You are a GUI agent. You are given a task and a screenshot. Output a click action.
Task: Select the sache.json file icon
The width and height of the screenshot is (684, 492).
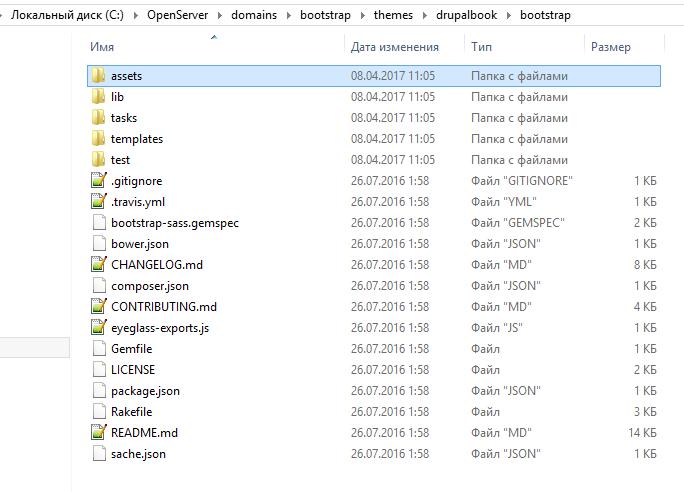point(99,454)
